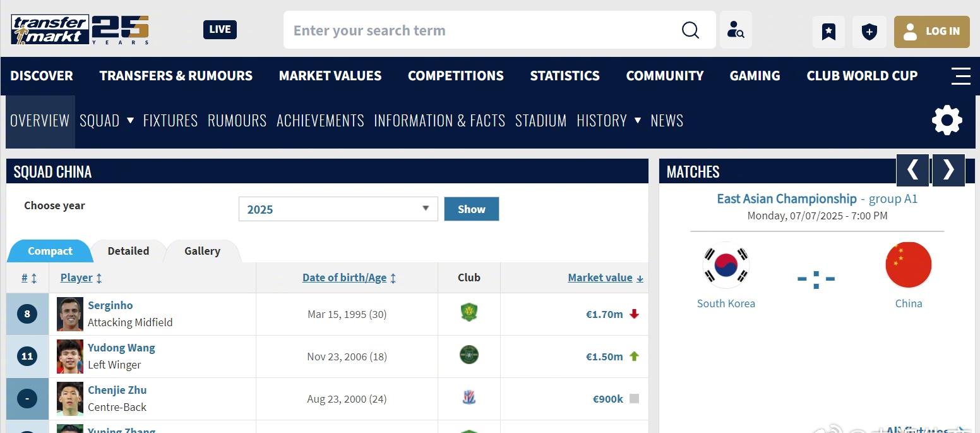Image resolution: width=980 pixels, height=433 pixels.
Task: Open the CLUB WORLD CUP menu
Action: pos(862,76)
